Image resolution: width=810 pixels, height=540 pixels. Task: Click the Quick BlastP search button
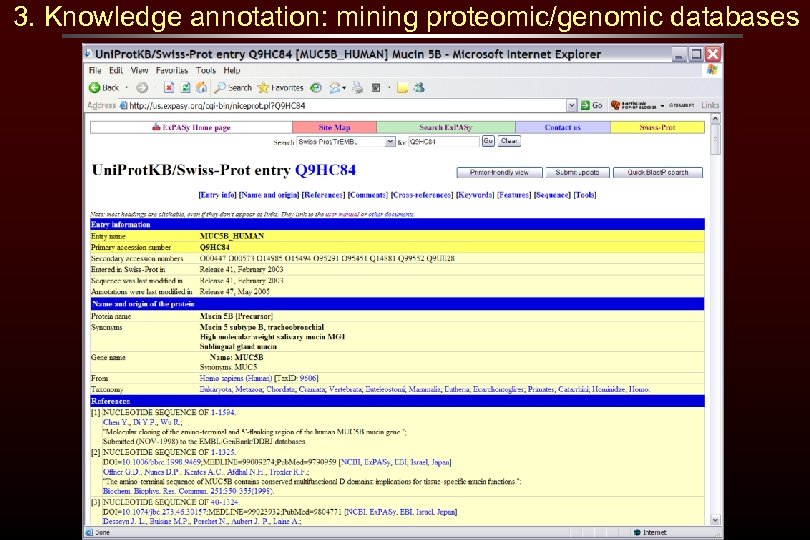[x=658, y=173]
